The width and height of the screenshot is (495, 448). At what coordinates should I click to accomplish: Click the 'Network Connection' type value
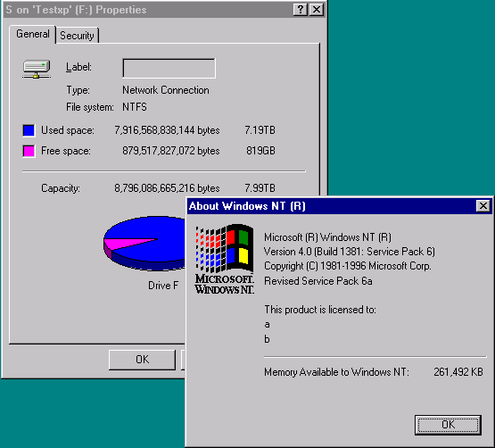click(x=166, y=90)
